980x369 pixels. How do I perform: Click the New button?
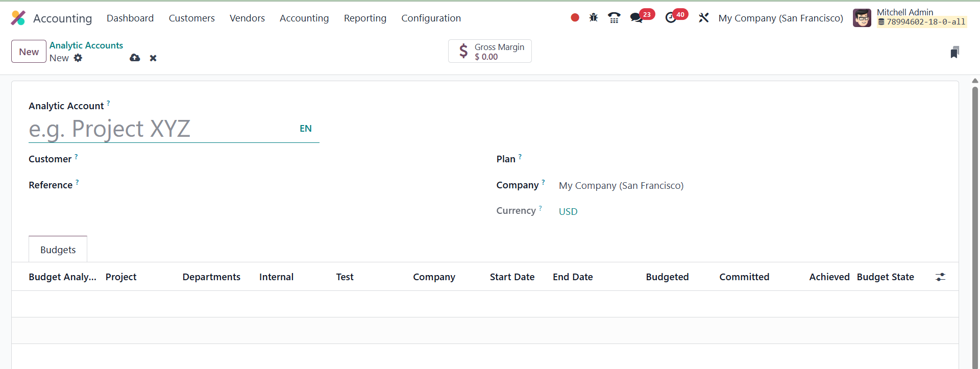click(x=29, y=52)
